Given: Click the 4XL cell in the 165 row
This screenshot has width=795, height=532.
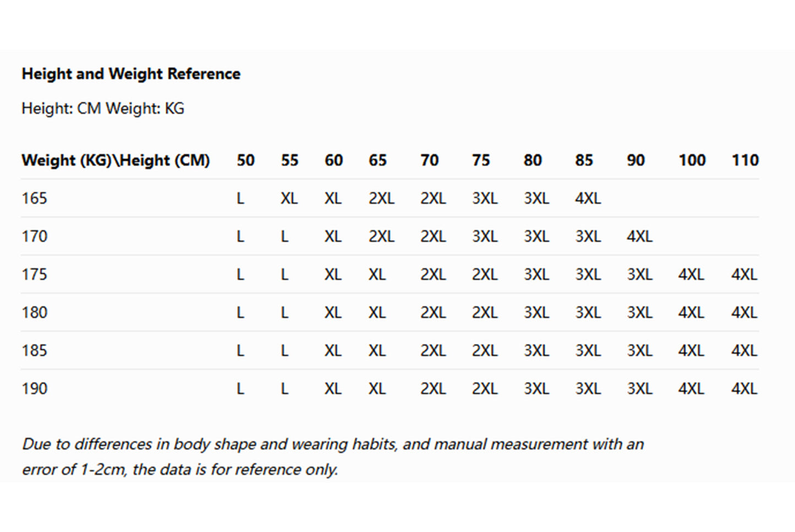Looking at the screenshot, I should (588, 198).
